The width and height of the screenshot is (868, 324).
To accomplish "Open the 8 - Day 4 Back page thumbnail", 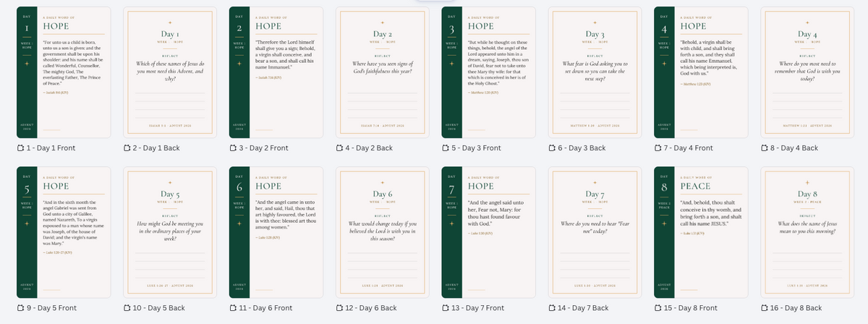I will click(x=807, y=72).
